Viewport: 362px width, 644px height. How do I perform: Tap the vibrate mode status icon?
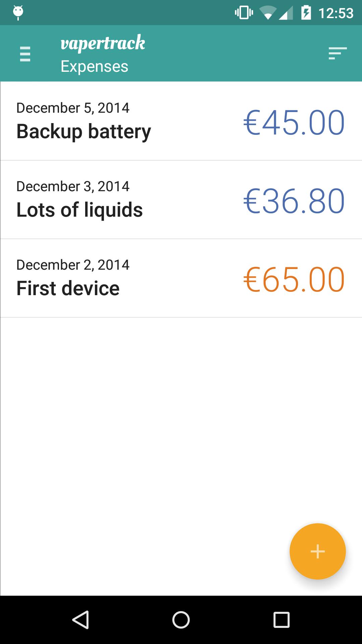click(244, 13)
